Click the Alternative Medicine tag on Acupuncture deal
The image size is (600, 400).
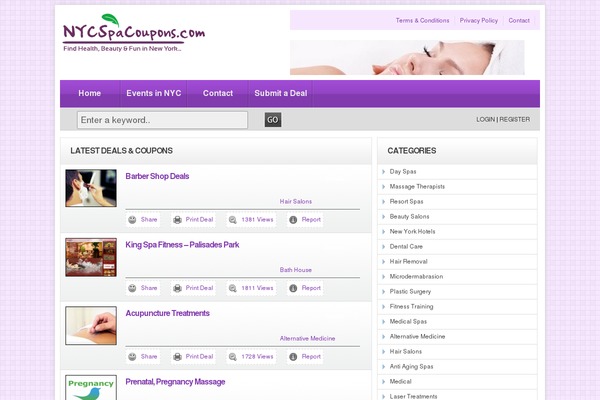[307, 338]
